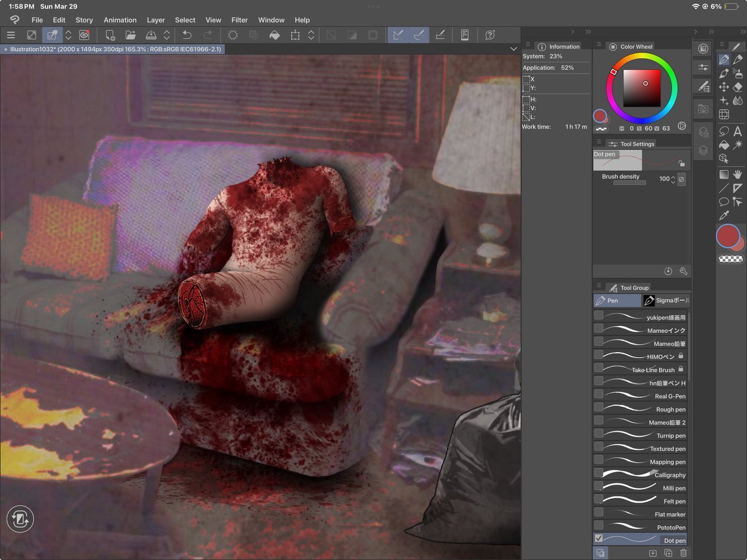Delete sub tool with the trash icon
Viewport: 747px width, 560px height.
(684, 553)
